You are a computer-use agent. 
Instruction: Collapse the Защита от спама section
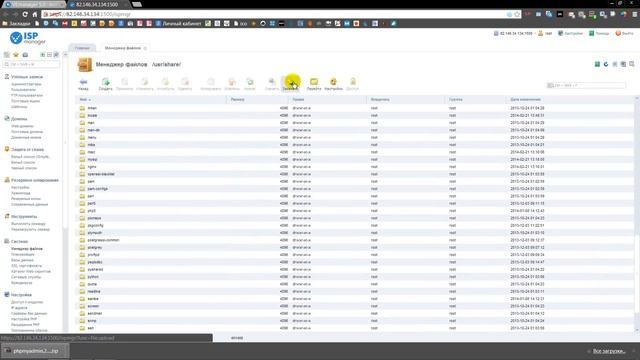pyautogui.click(x=27, y=149)
